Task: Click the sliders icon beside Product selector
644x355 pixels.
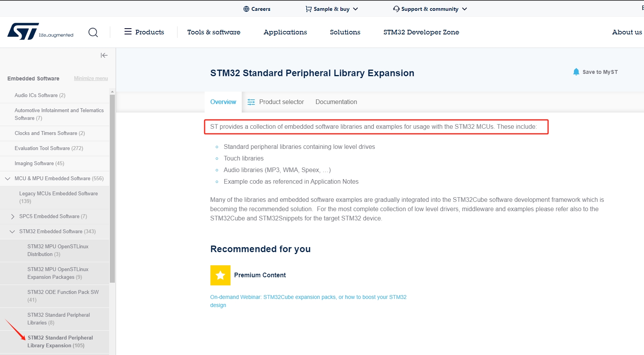Action: tap(251, 102)
